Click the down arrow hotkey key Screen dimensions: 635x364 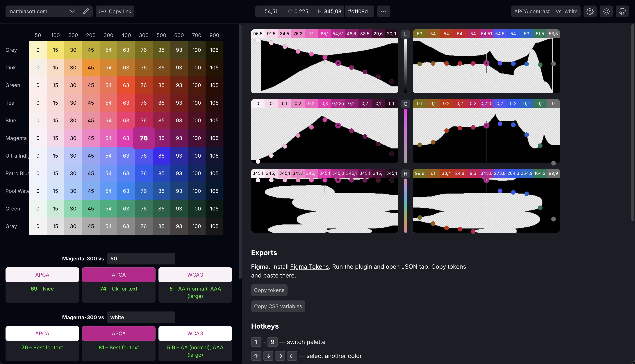click(268, 356)
